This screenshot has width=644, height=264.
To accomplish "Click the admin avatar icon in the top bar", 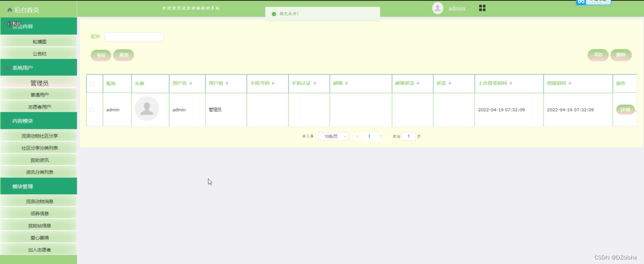I will (438, 8).
